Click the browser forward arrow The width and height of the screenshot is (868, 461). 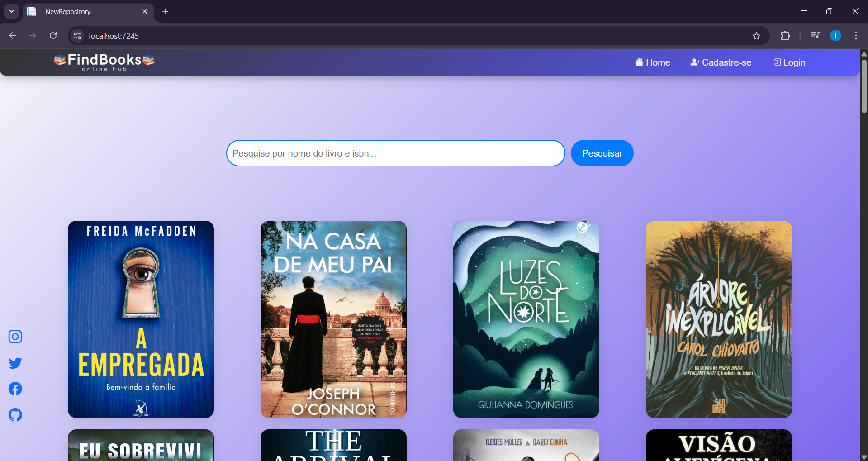click(x=33, y=36)
